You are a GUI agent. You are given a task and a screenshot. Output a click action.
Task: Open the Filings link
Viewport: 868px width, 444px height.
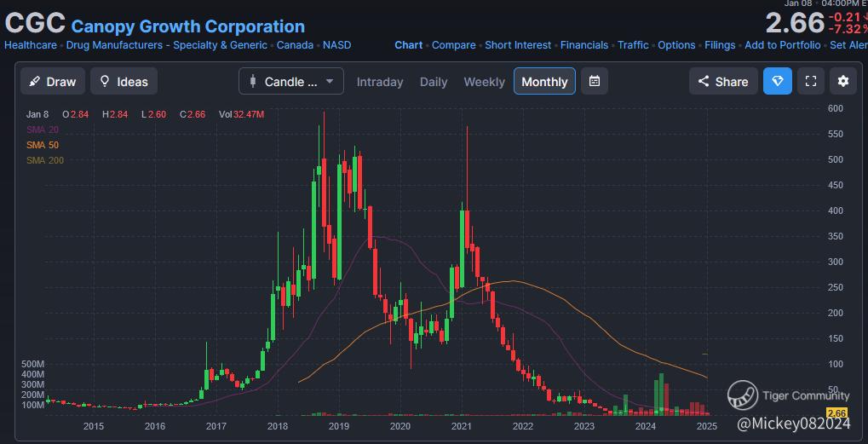(x=720, y=45)
